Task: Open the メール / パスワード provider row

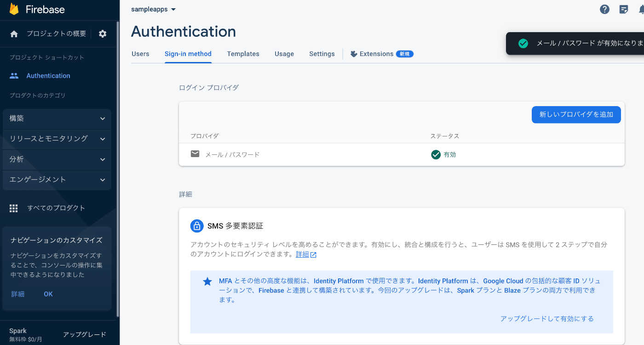Action: click(x=402, y=154)
